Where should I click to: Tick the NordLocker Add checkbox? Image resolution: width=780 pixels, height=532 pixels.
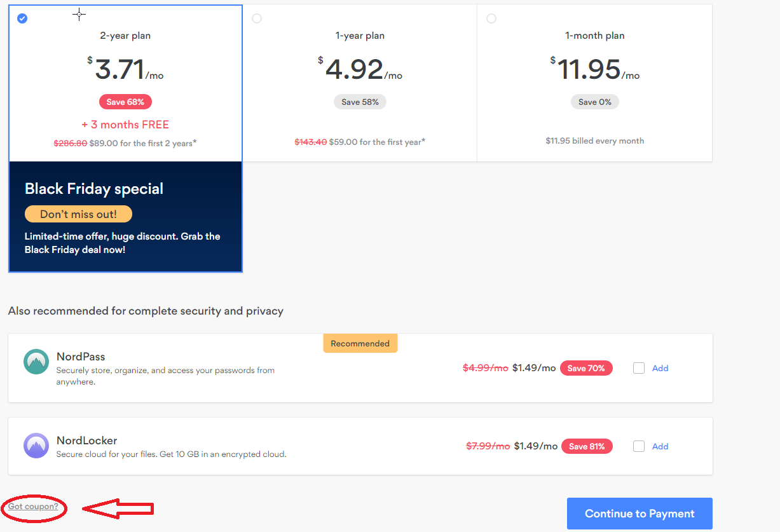(x=639, y=446)
